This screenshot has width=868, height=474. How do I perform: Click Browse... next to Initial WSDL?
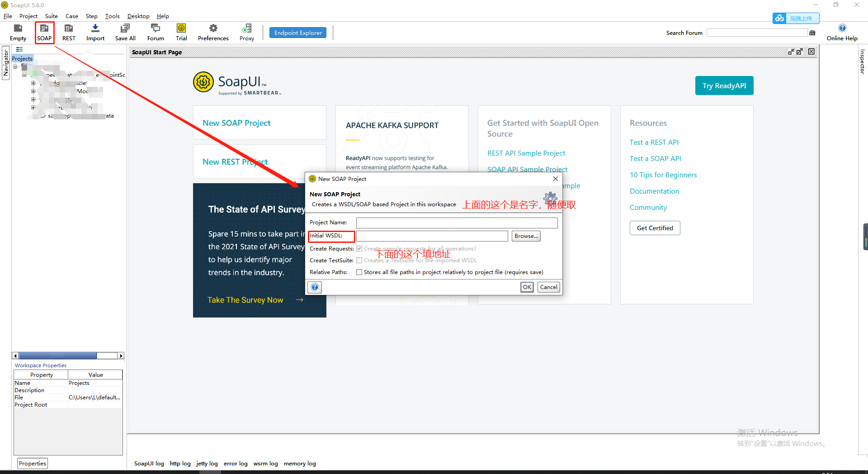pyautogui.click(x=526, y=236)
